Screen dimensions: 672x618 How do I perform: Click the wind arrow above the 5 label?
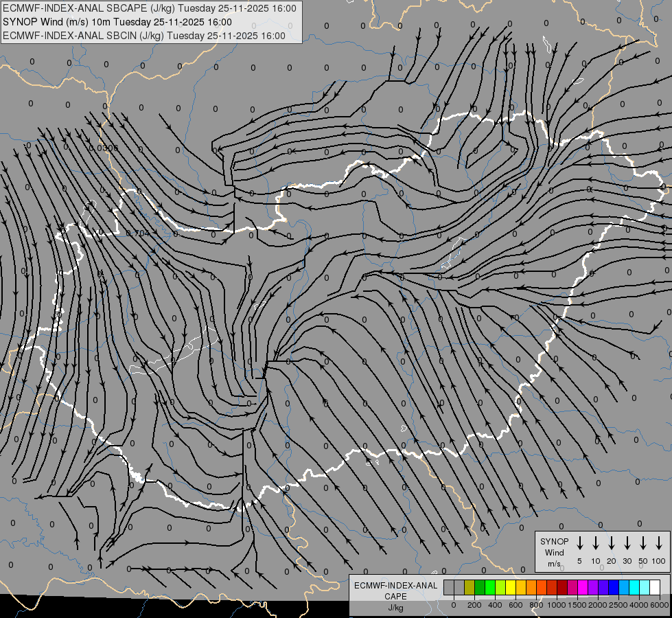579,542
